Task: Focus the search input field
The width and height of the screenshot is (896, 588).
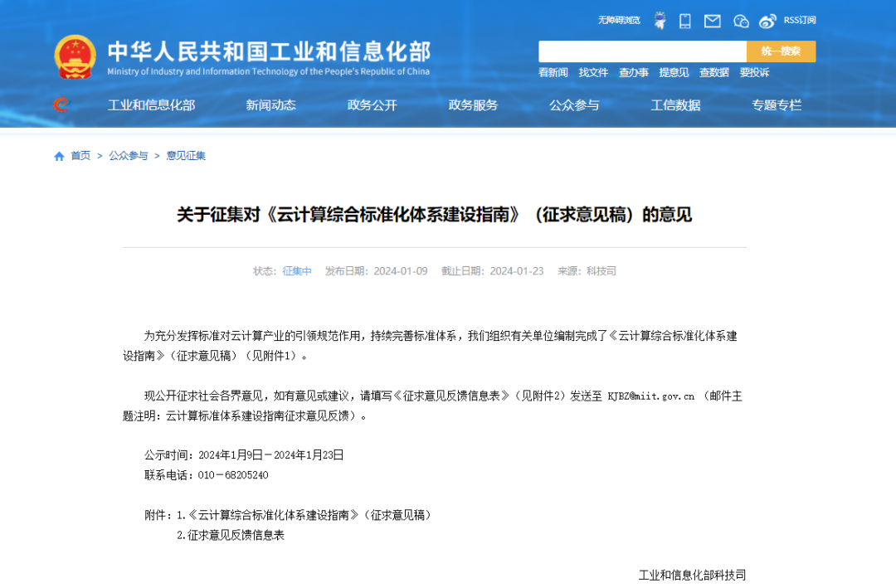Action: coord(642,51)
